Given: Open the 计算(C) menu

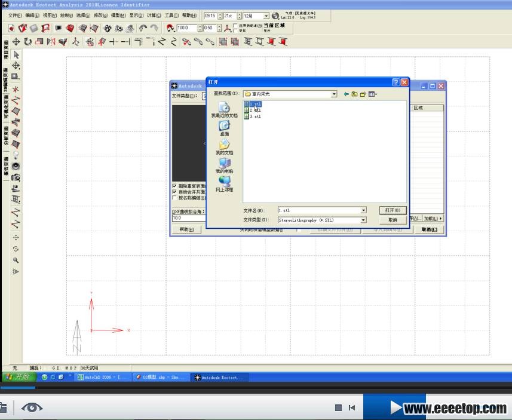Looking at the screenshot, I should pyautogui.click(x=154, y=16).
